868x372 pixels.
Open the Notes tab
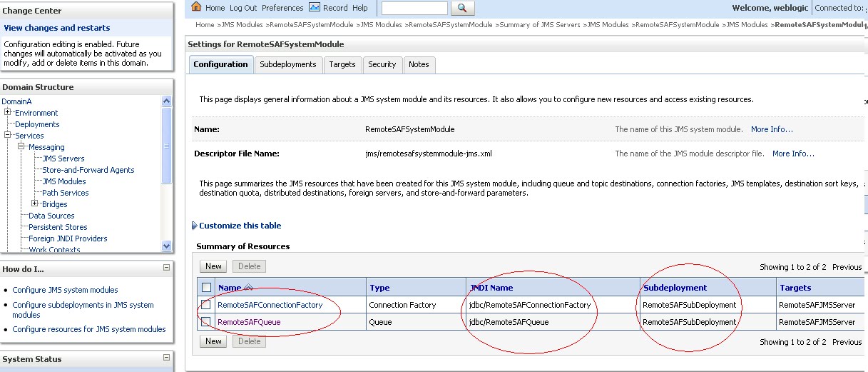pos(419,64)
